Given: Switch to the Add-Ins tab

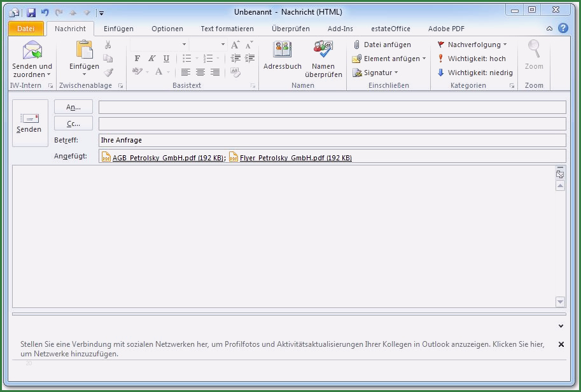Looking at the screenshot, I should click(x=340, y=29).
